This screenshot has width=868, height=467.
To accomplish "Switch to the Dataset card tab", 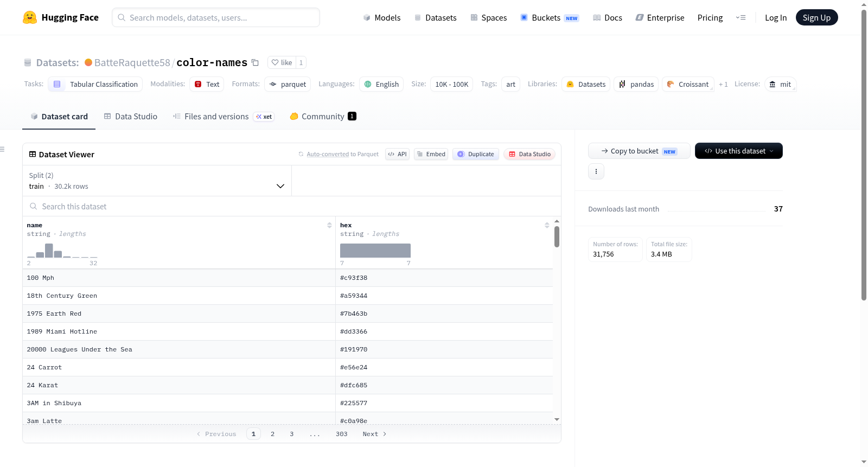I will tap(59, 116).
